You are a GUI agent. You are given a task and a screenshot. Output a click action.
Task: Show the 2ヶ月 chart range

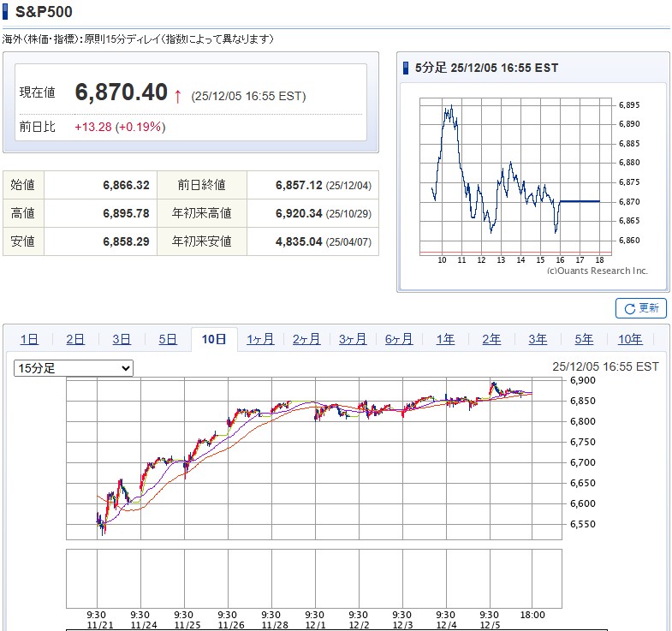[x=306, y=340]
